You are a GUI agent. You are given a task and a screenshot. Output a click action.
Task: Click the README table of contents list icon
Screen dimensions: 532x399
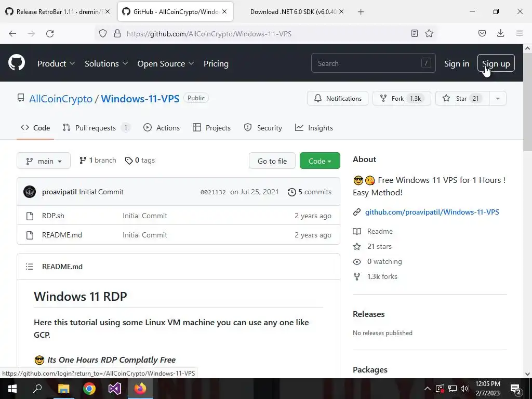click(30, 267)
